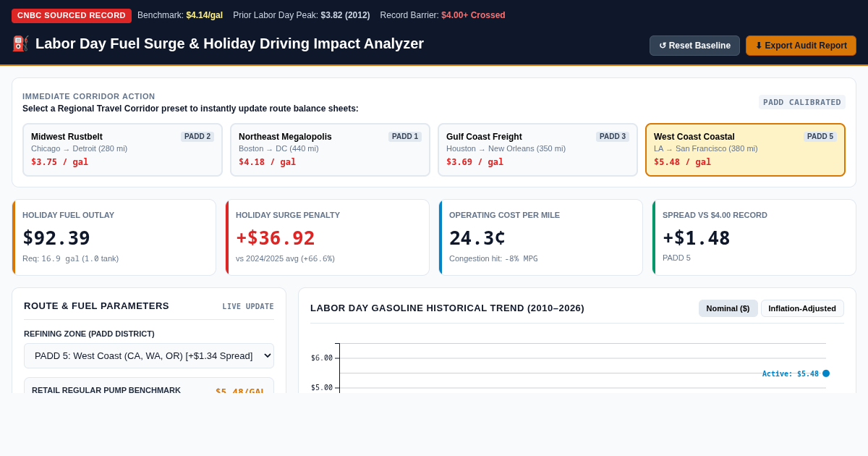Switch chart to Inflation-Adjusted view
The height and width of the screenshot is (456, 868).
[x=802, y=308]
